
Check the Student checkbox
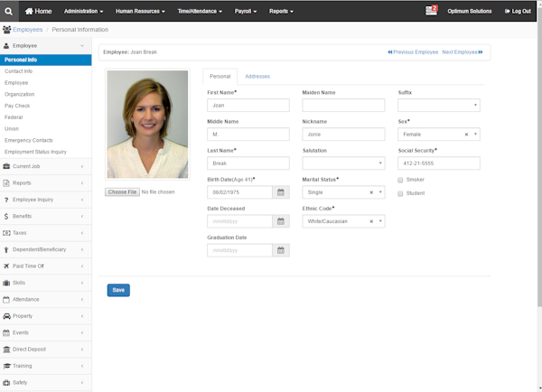pyautogui.click(x=401, y=193)
